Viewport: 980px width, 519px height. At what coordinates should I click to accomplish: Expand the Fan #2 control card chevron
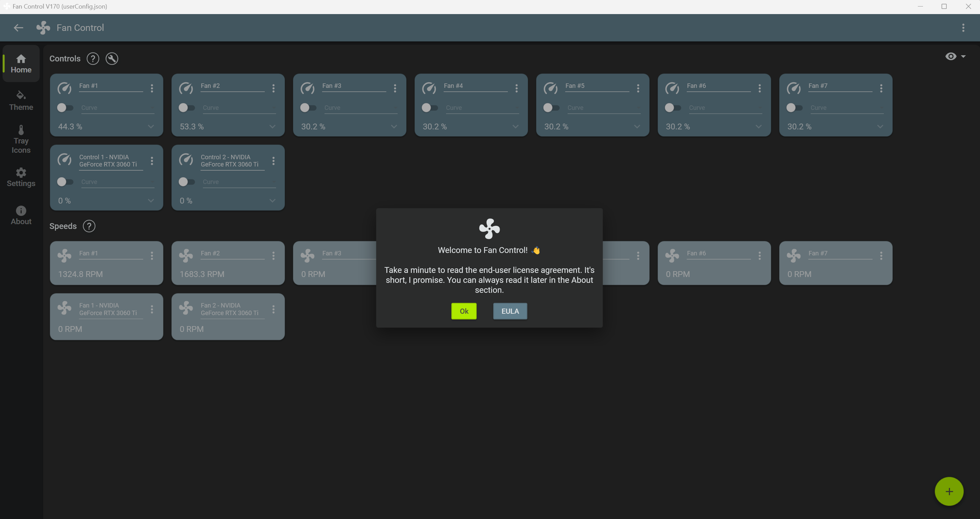click(x=272, y=127)
